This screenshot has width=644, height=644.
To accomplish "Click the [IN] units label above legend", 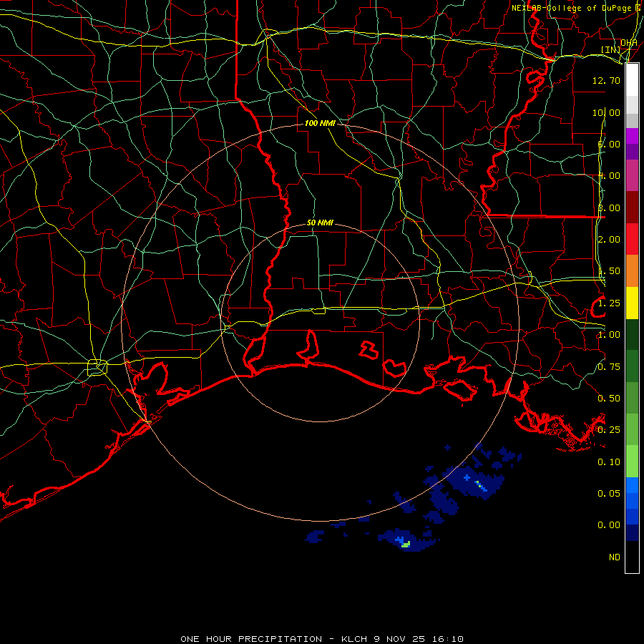I will (x=610, y=49).
